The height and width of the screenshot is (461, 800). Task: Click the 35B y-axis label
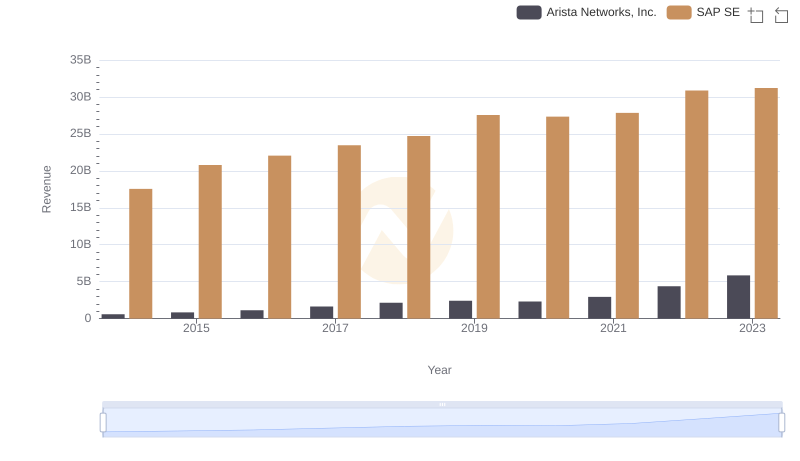pyautogui.click(x=80, y=60)
